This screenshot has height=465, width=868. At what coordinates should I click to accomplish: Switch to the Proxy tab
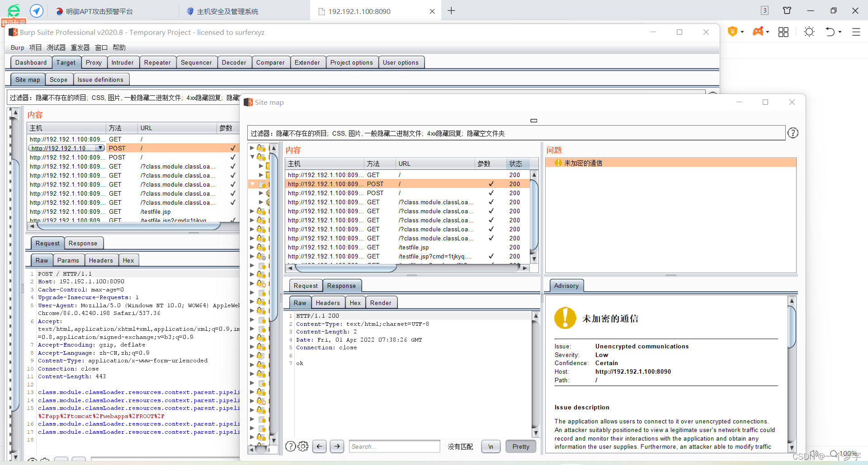click(94, 62)
